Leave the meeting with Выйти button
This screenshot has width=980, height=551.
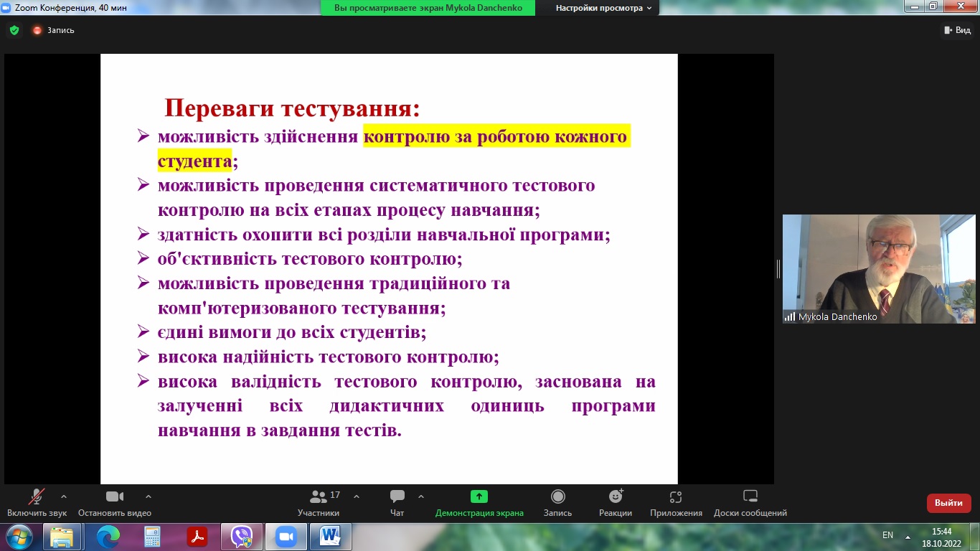[948, 503]
